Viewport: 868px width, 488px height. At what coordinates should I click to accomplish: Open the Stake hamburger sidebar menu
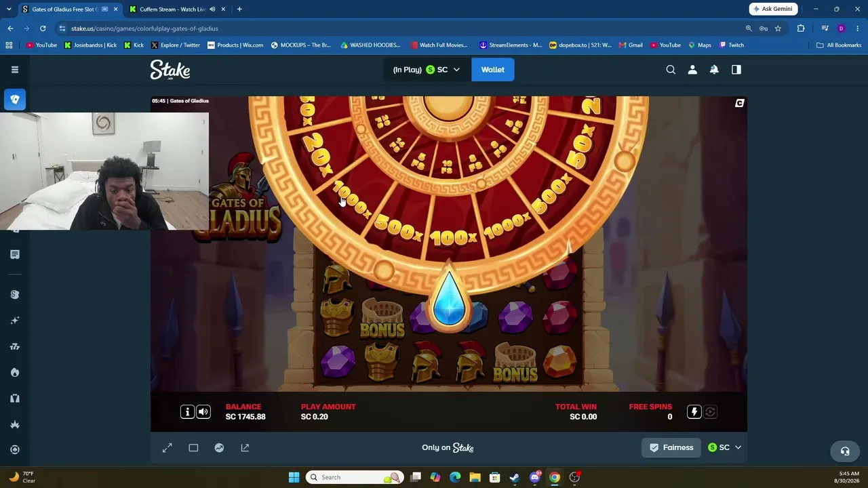click(x=14, y=69)
